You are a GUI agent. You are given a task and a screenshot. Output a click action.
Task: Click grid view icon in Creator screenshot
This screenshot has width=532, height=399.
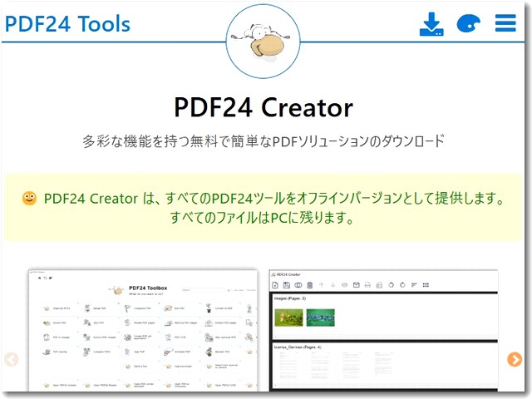point(426,285)
